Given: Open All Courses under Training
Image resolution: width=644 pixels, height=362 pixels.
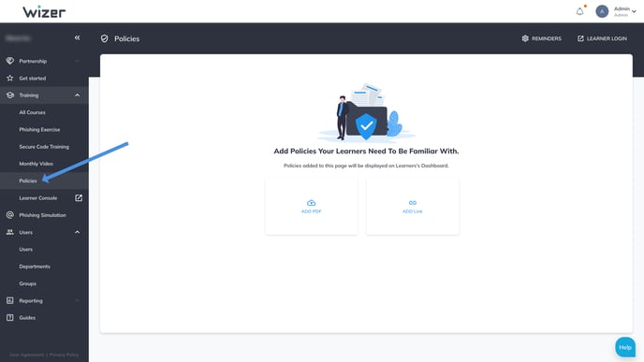Looking at the screenshot, I should click(32, 112).
